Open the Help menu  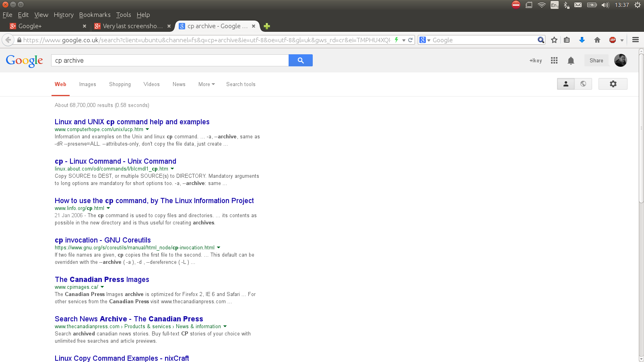pyautogui.click(x=143, y=15)
